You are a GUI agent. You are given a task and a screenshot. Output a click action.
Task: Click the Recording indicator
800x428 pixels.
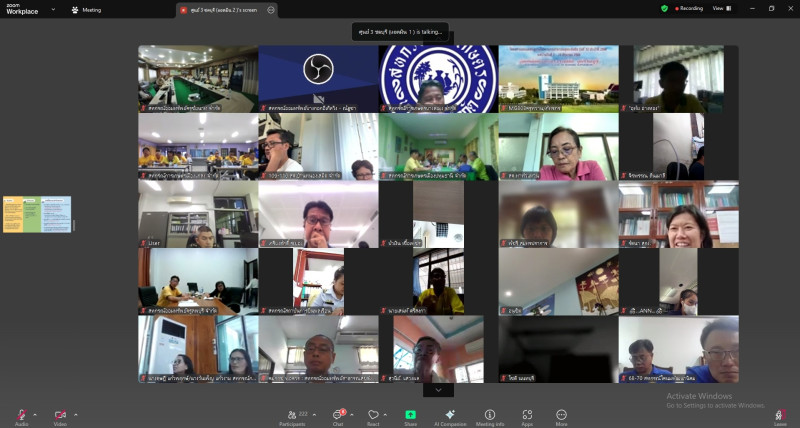(689, 9)
